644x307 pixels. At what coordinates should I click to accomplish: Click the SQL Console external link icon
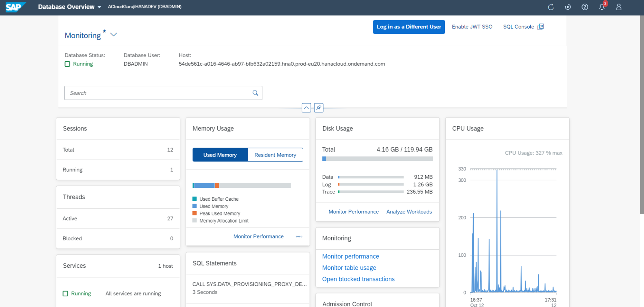click(x=541, y=27)
